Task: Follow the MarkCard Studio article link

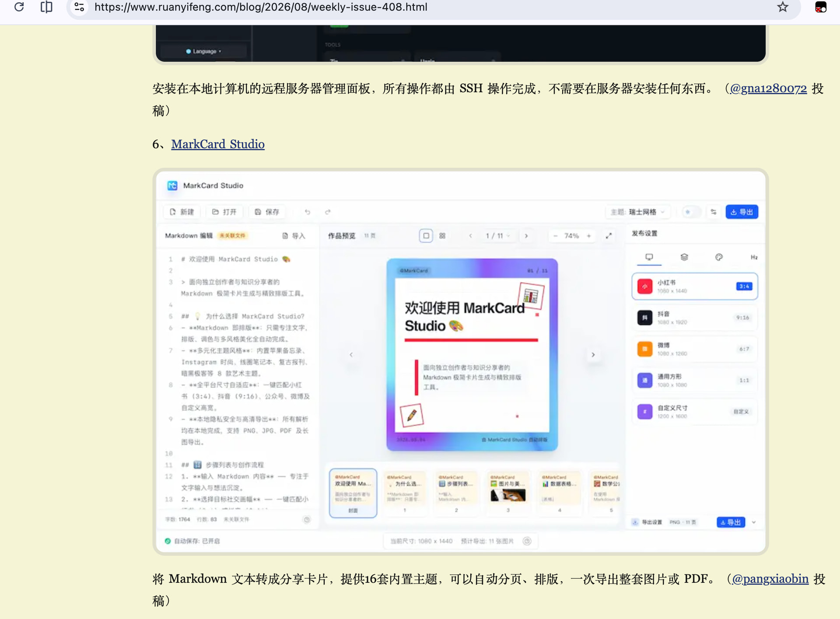Action: [218, 144]
